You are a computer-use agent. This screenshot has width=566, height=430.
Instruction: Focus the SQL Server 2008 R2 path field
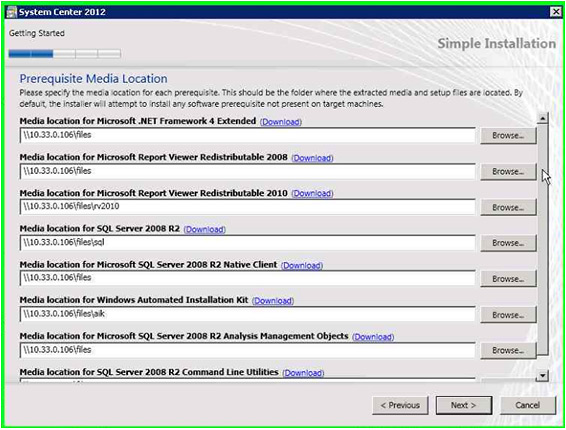coord(248,242)
